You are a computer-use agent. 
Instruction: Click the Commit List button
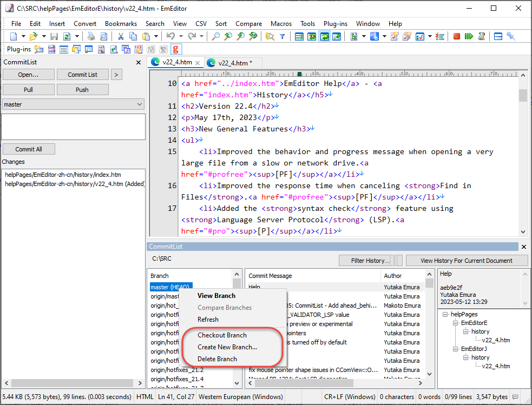point(82,75)
